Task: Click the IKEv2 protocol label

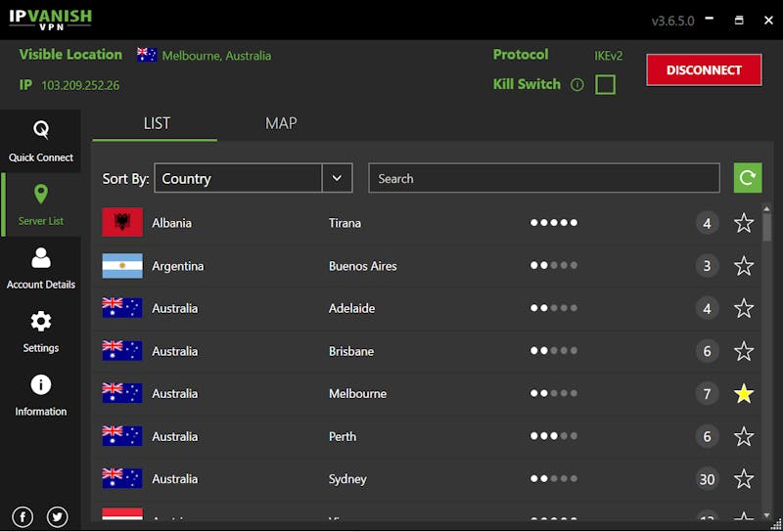Action: point(608,56)
